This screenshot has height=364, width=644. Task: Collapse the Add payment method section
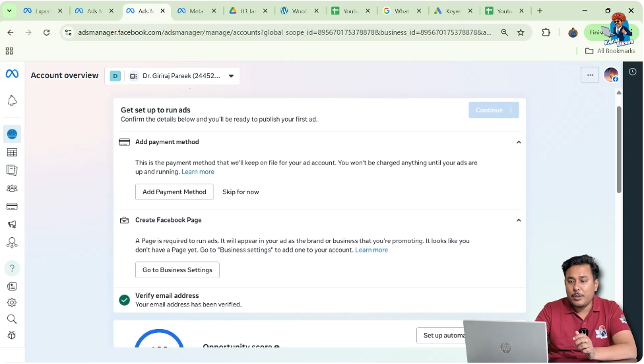pyautogui.click(x=519, y=142)
